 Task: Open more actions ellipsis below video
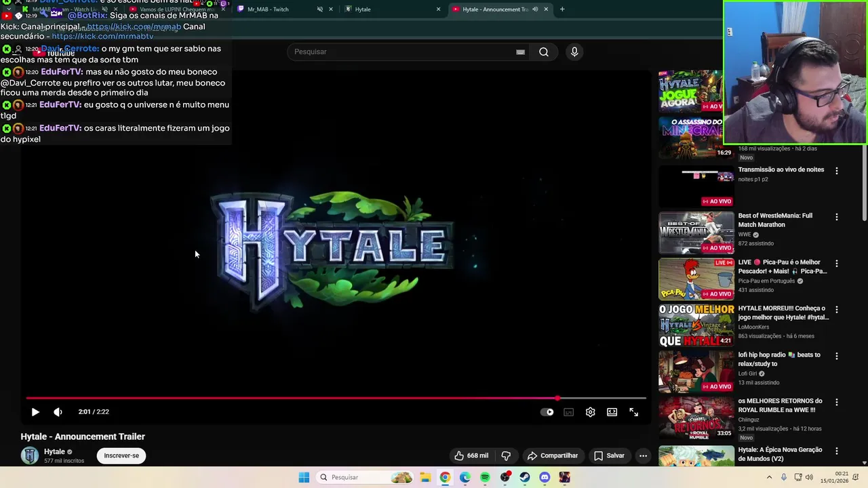pos(643,455)
